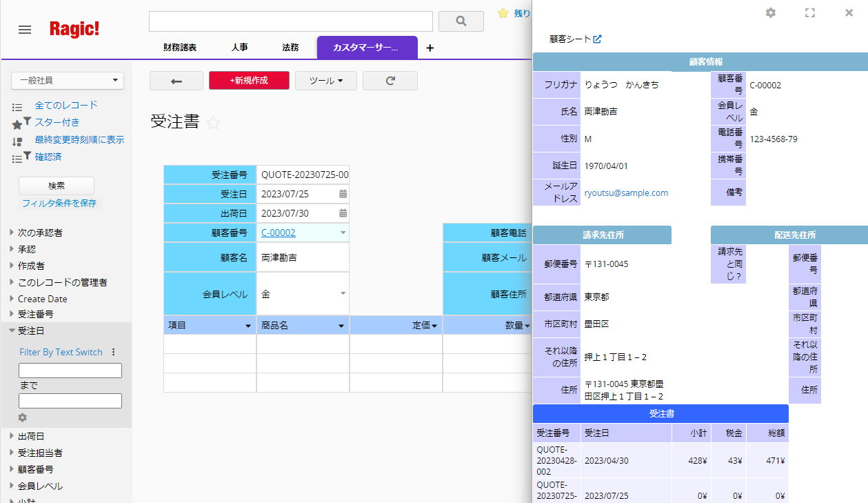Open the hamburger navigation menu
Image resolution: width=868 pixels, height=503 pixels.
point(25,30)
